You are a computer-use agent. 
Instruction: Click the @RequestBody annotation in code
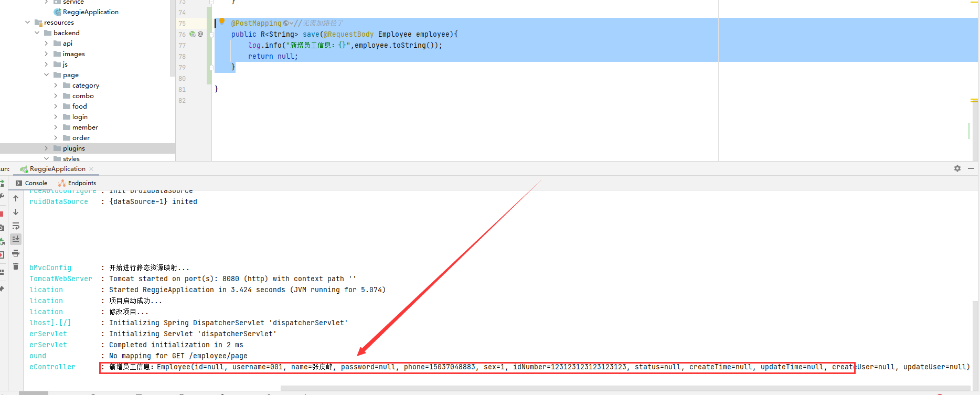(x=348, y=34)
